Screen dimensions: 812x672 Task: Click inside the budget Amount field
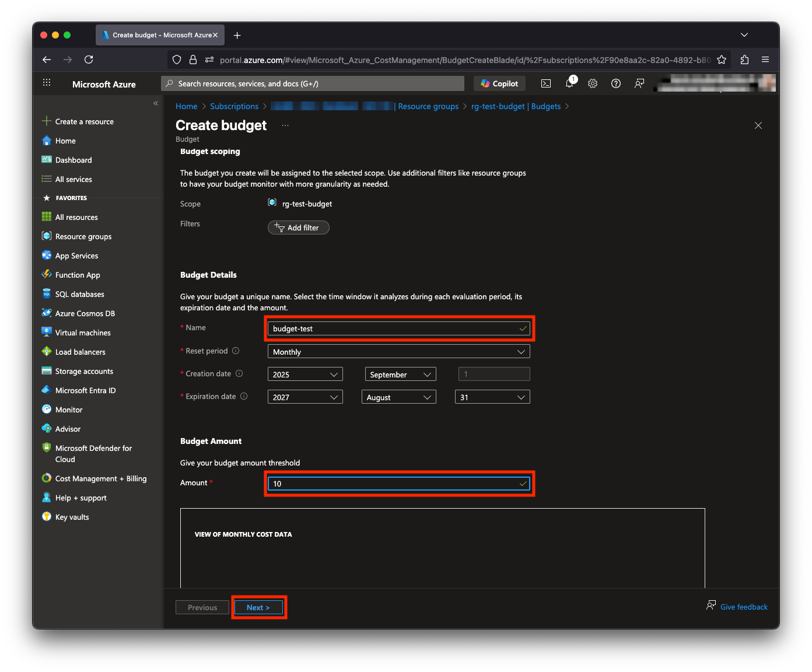click(398, 484)
